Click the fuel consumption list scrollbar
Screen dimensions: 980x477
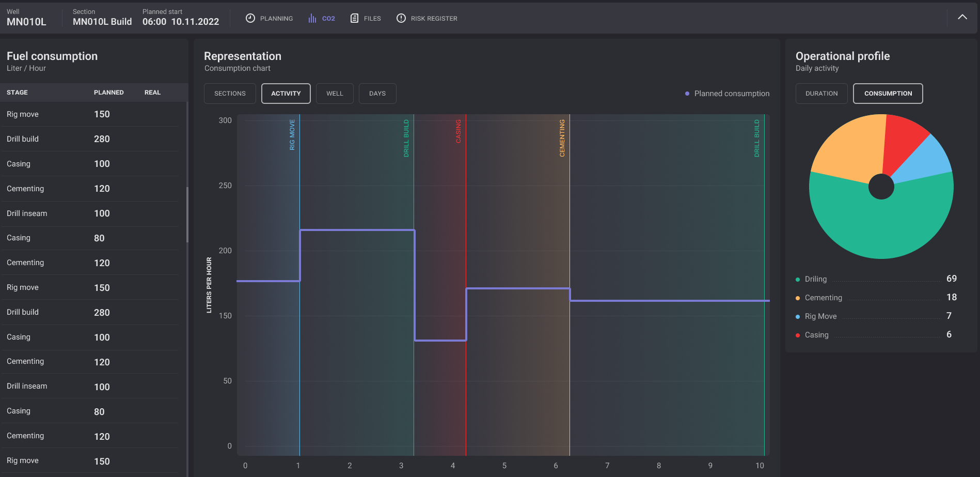coord(187,214)
